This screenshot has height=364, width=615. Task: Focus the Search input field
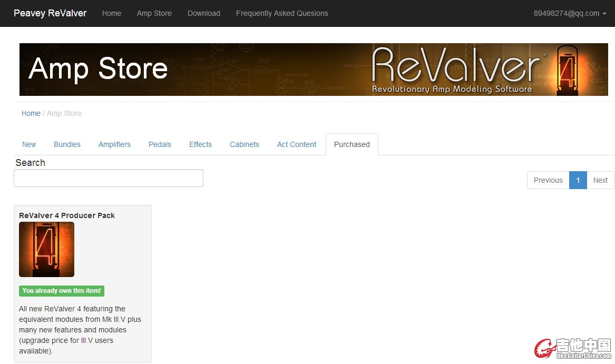pos(109,178)
